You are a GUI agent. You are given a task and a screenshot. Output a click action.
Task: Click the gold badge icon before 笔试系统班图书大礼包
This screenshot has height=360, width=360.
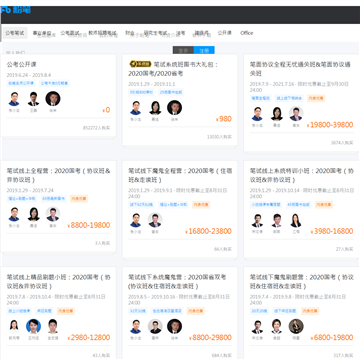(140, 64)
